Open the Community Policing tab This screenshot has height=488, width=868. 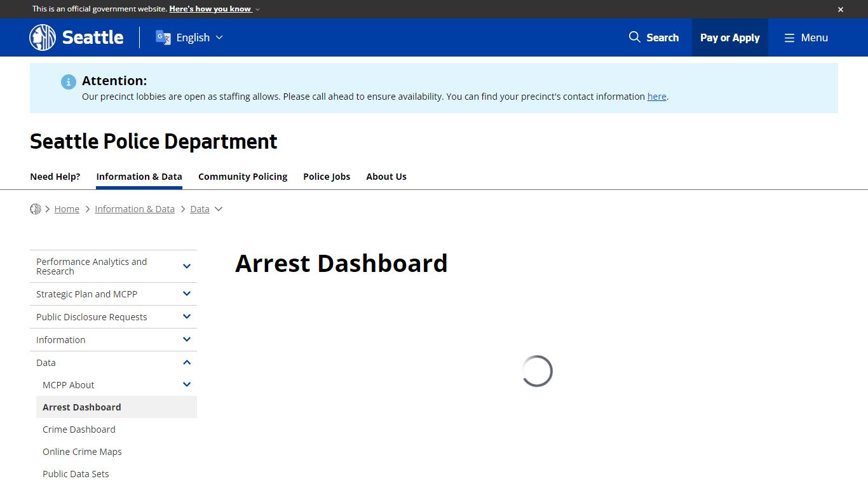point(243,177)
